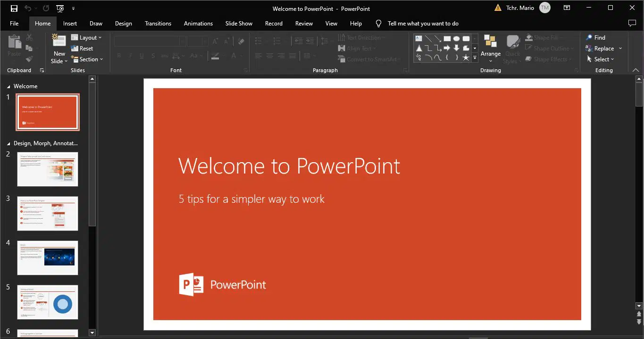
Task: Pick the Curve shape
Action: [x=438, y=58]
